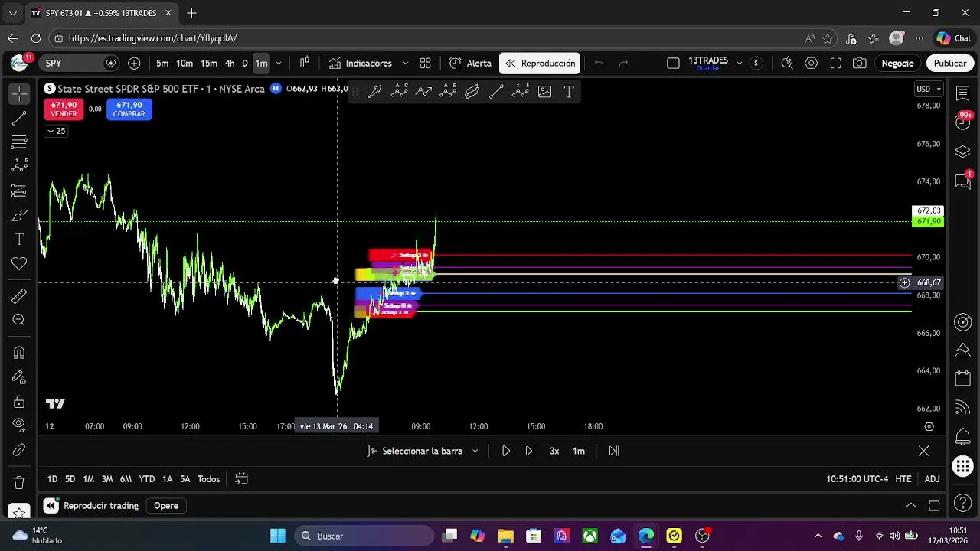The height and width of the screenshot is (551, 980).
Task: Click the Publicar button
Action: click(949, 64)
